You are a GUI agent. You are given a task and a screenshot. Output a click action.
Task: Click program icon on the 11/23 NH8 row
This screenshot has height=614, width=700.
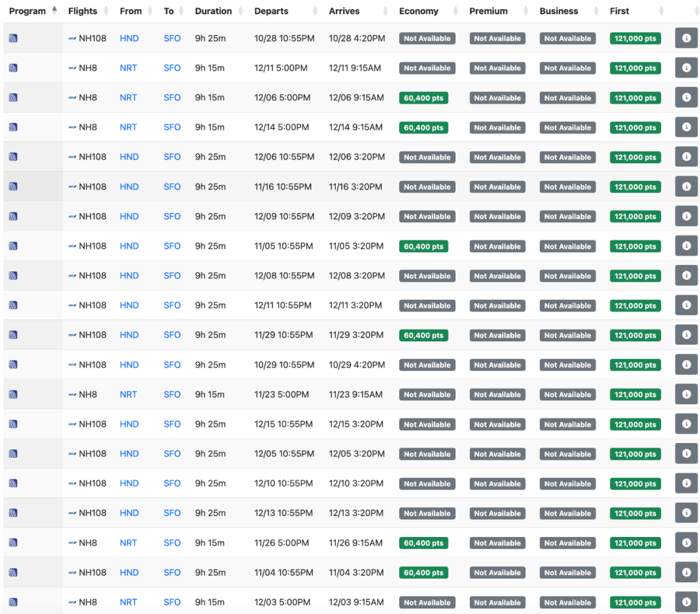coord(13,394)
